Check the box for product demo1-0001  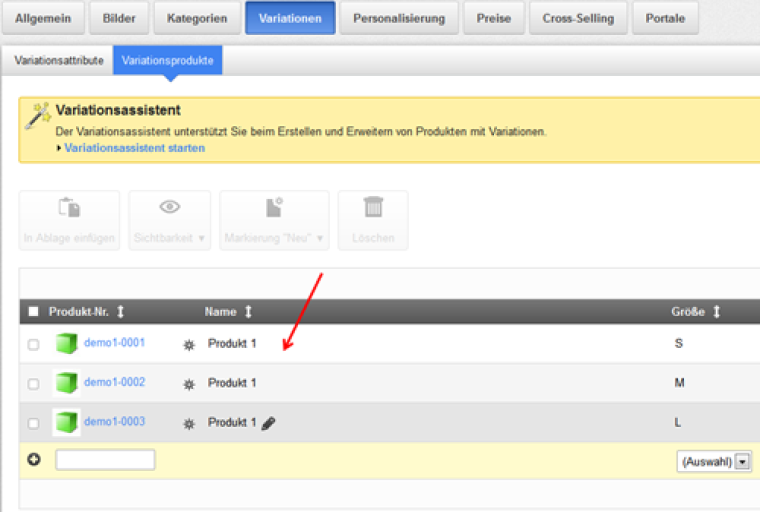[33, 344]
